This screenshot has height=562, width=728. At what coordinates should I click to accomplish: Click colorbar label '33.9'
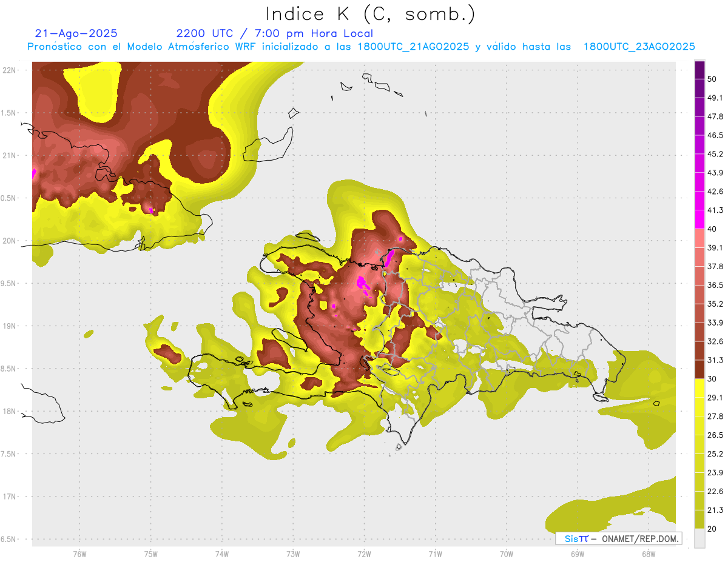coord(715,323)
